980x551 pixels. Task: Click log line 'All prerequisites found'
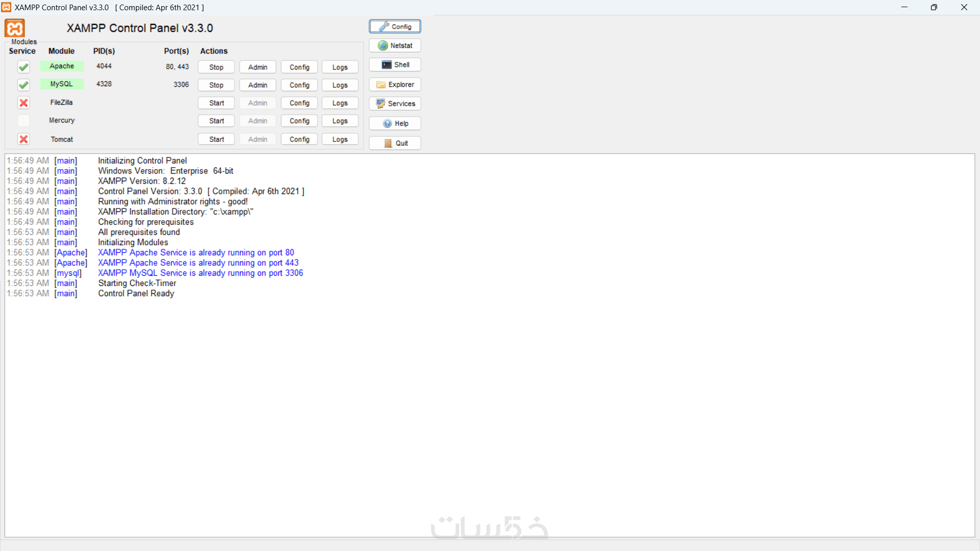click(139, 232)
